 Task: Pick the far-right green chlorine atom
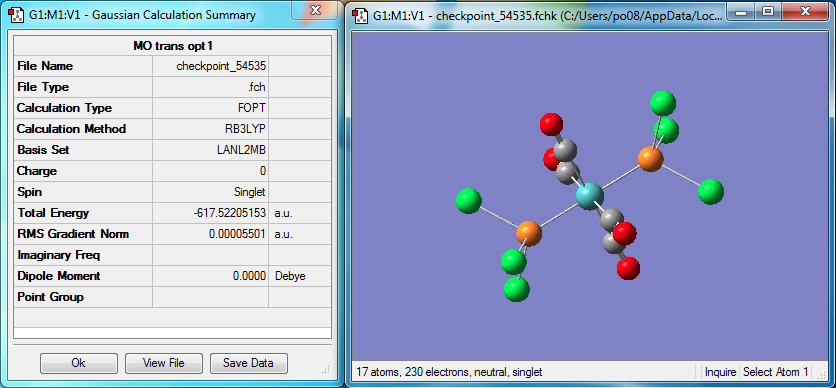(x=711, y=192)
